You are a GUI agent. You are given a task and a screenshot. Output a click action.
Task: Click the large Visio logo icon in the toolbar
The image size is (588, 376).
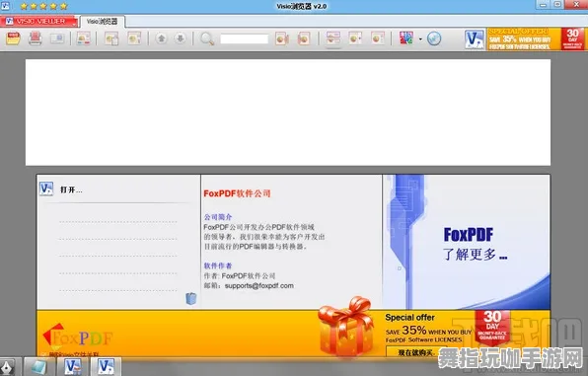coord(475,39)
